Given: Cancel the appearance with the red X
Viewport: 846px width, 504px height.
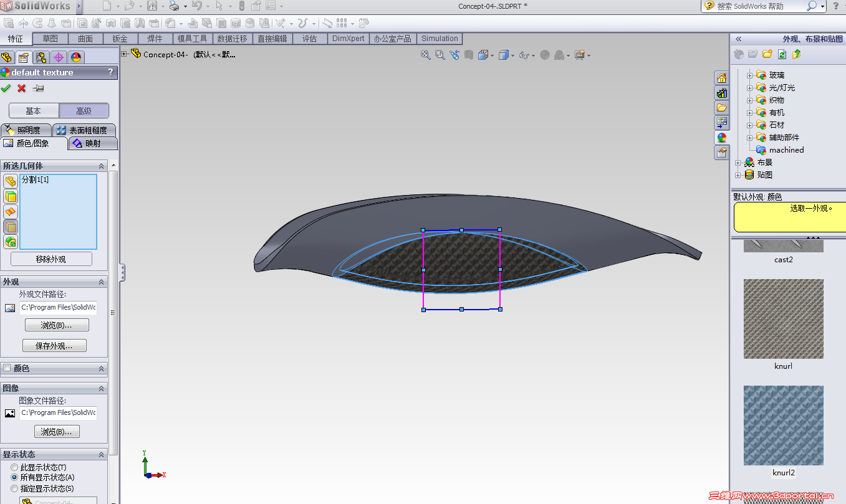Looking at the screenshot, I should (x=22, y=88).
